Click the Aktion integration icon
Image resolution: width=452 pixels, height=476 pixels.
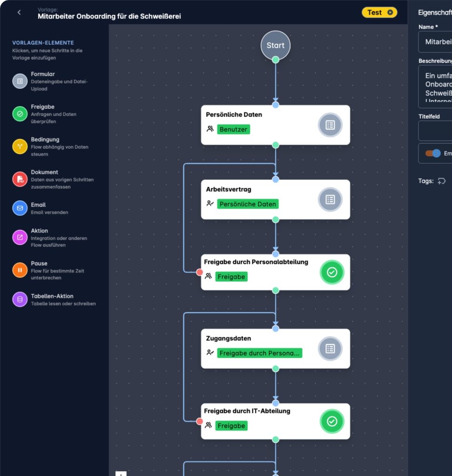20,238
